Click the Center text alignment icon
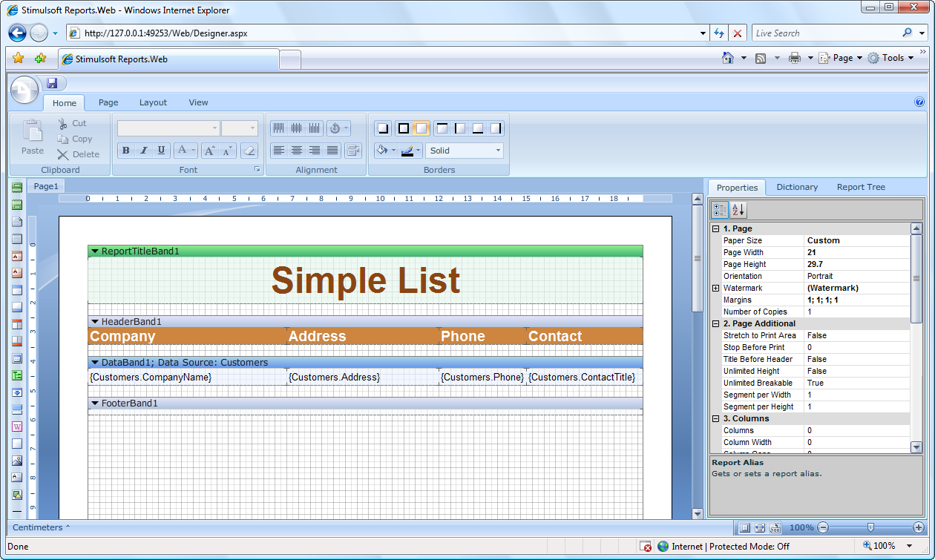 click(x=297, y=151)
